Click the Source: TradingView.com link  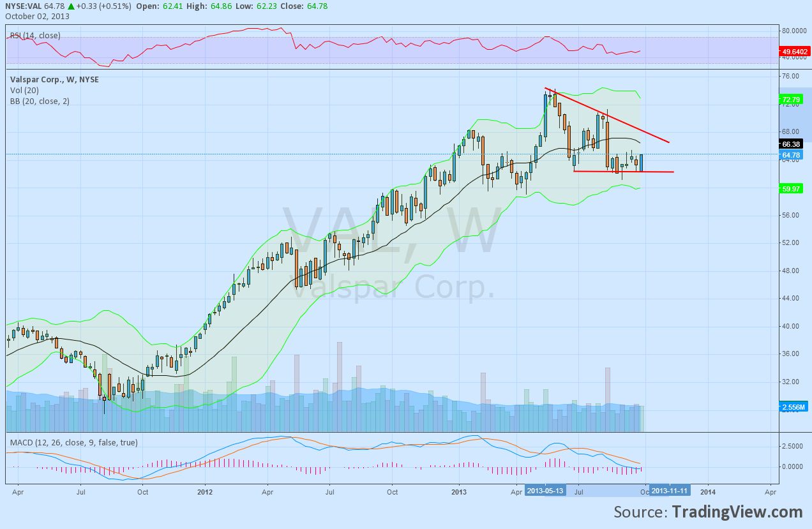tap(708, 512)
